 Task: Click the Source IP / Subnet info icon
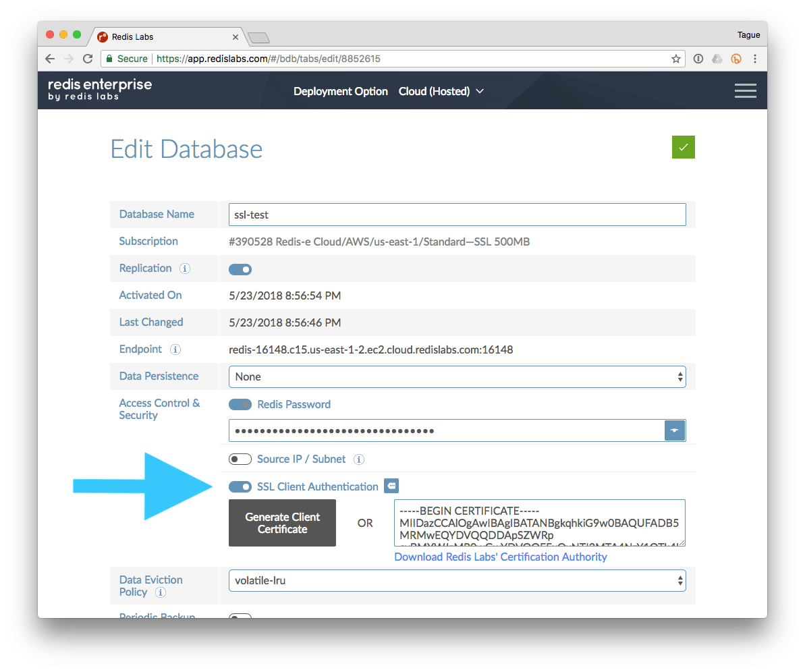(359, 459)
